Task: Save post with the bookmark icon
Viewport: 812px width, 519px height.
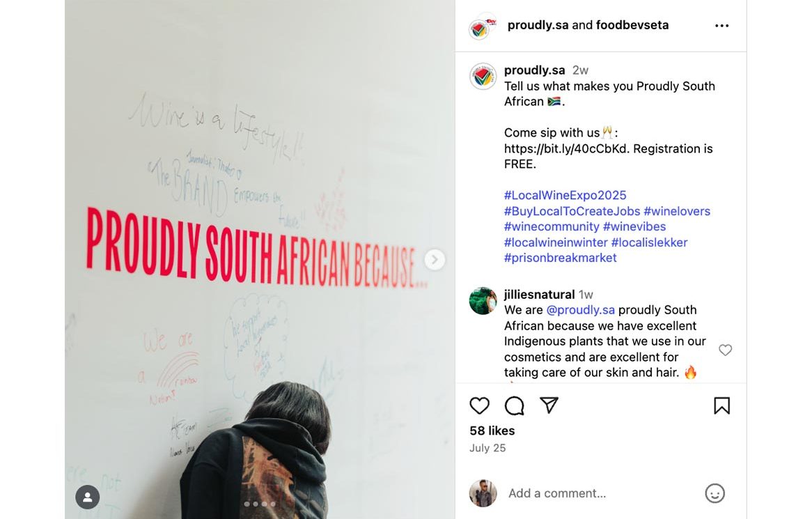Action: 721,405
